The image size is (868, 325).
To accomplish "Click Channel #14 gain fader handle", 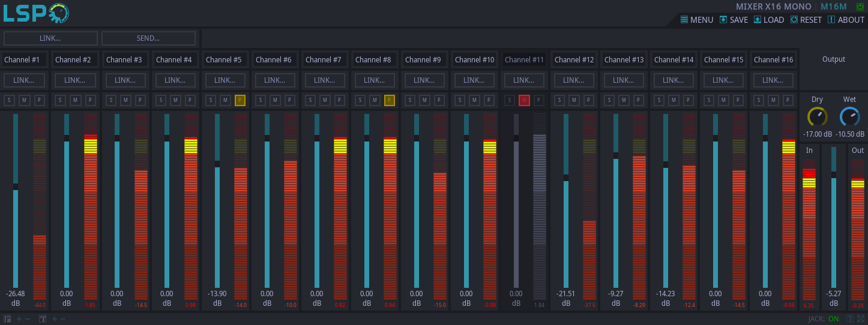I will point(666,164).
